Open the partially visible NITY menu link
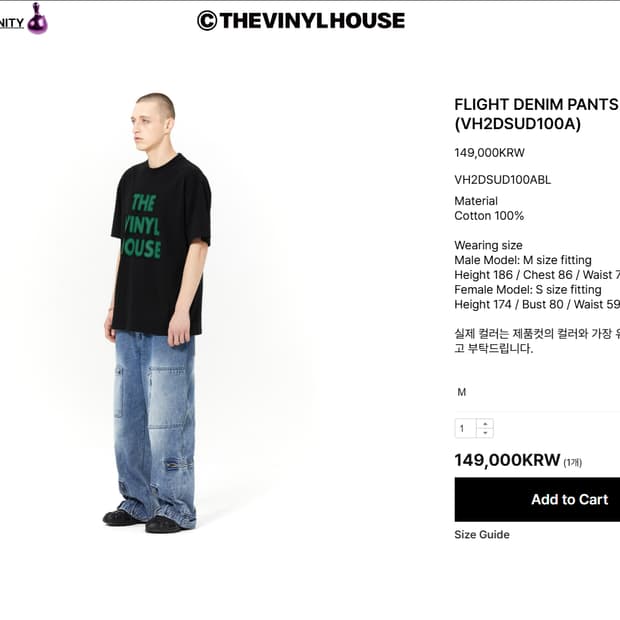The image size is (620, 620). (12, 23)
